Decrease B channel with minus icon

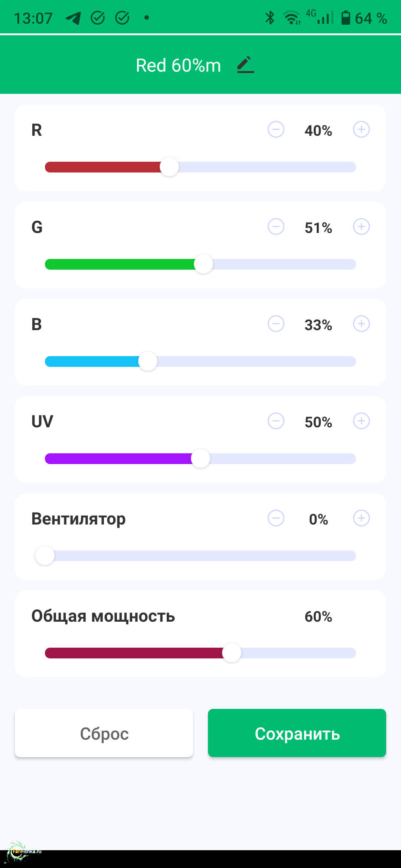(x=276, y=324)
